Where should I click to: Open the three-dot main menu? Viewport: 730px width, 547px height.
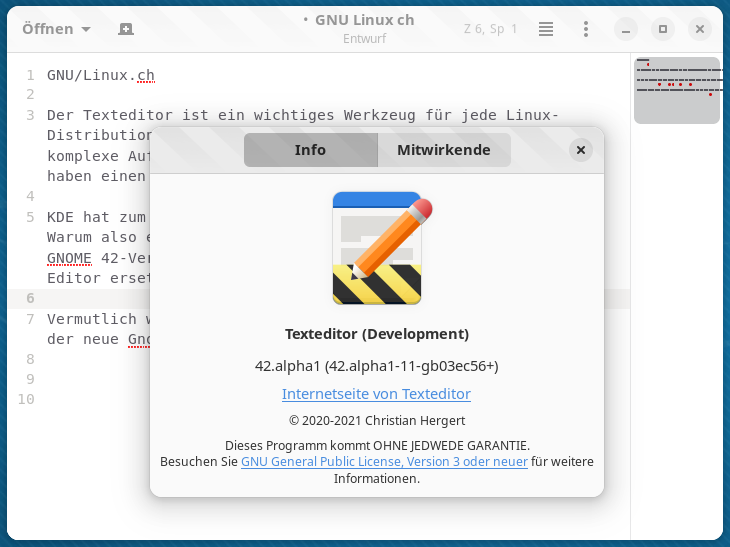pos(586,29)
